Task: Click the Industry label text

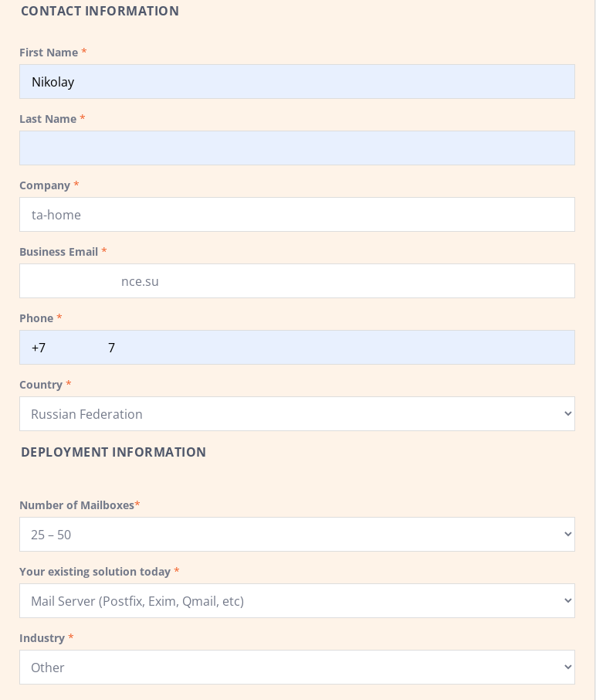Action: [42, 638]
